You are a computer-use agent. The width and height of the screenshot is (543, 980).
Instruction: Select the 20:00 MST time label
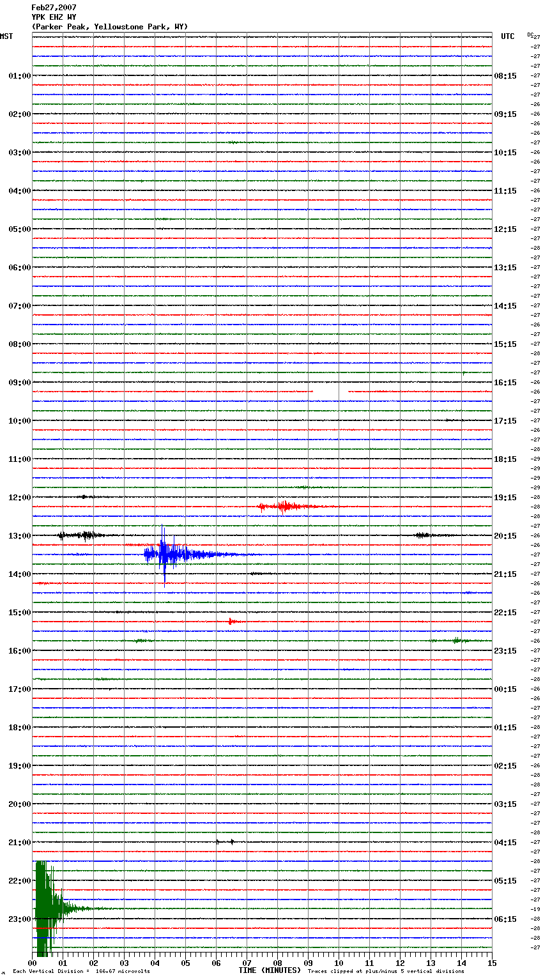pos(19,804)
